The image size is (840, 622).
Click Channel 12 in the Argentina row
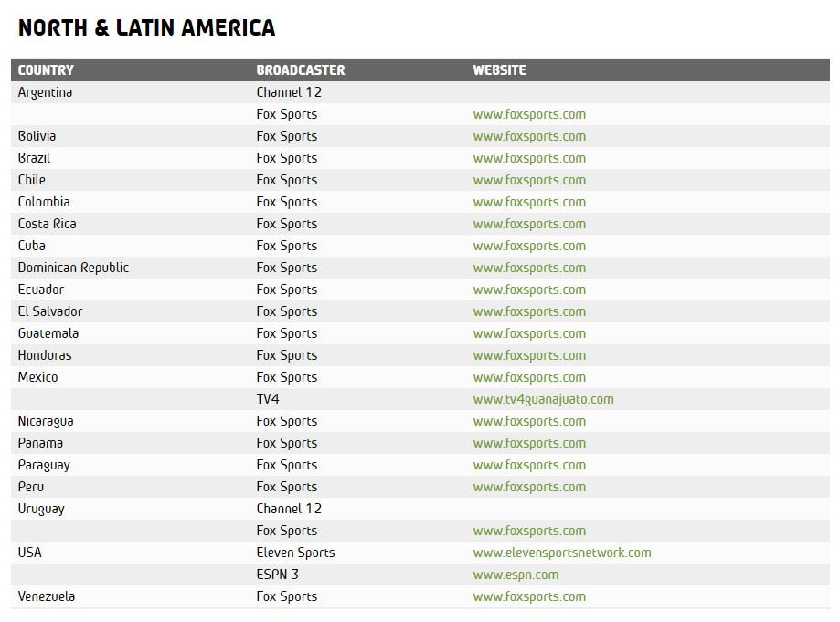[289, 92]
